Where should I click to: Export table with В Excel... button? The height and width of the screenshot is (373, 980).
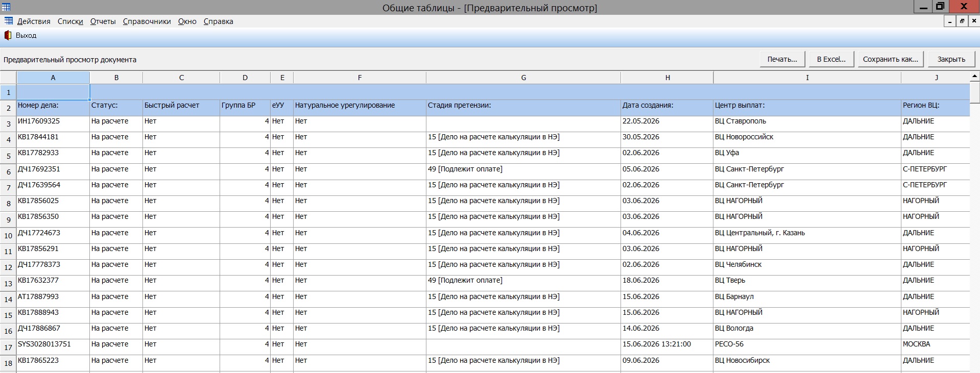(831, 59)
